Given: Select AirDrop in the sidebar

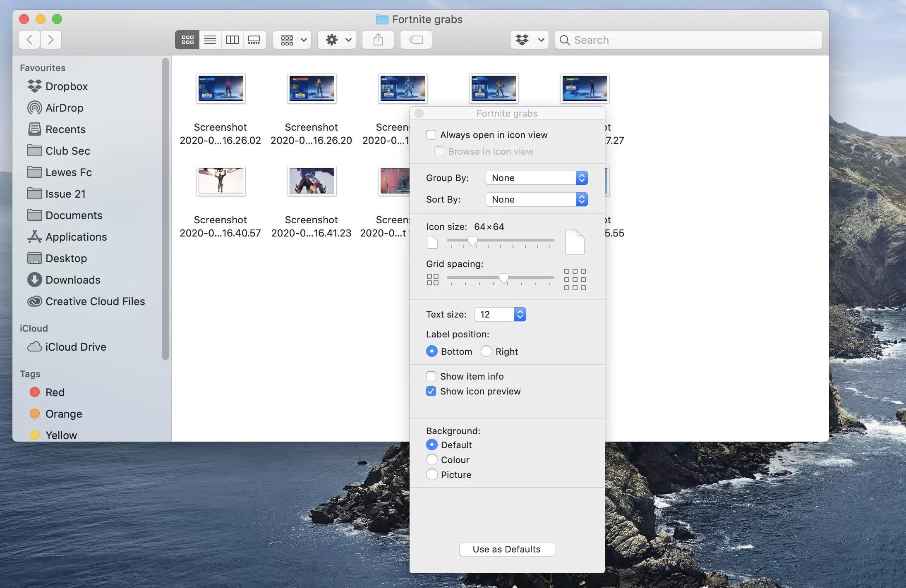Looking at the screenshot, I should click(64, 108).
